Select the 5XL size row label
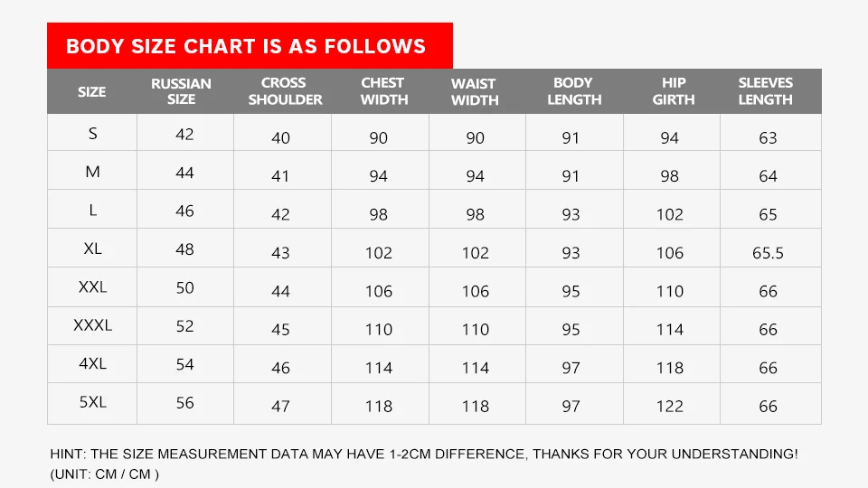The width and height of the screenshot is (868, 488). [x=92, y=402]
